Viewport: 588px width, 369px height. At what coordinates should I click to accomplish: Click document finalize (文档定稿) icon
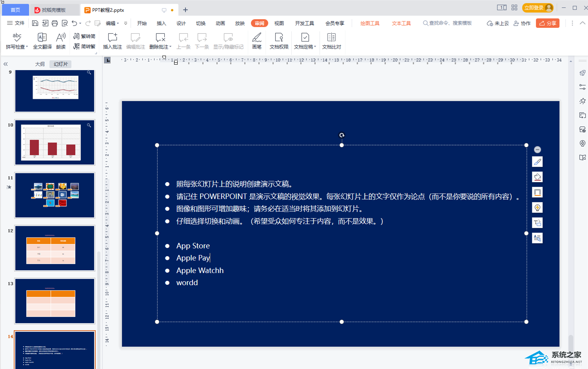[x=305, y=38]
